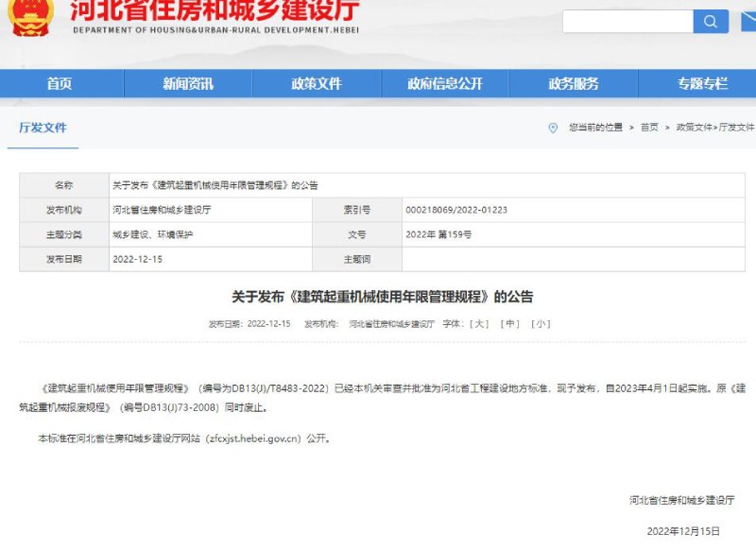
Task: Set font size to medium [中]
Action: pyautogui.click(x=510, y=324)
